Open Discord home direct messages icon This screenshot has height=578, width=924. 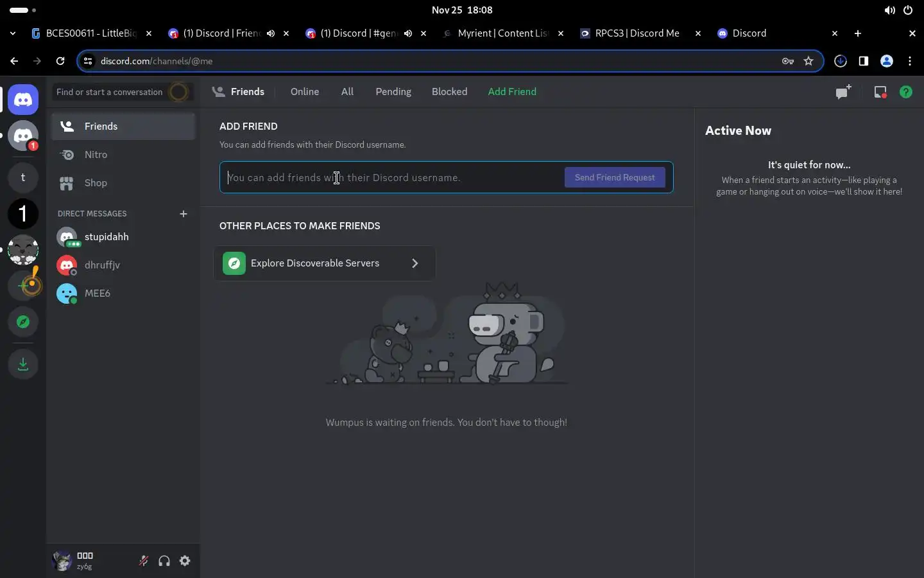coord(23,100)
